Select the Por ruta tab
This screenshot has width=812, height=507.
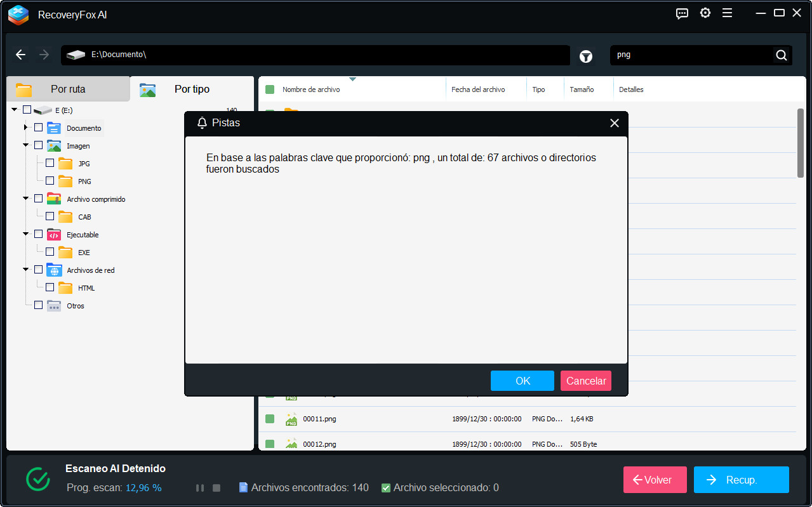tap(68, 89)
